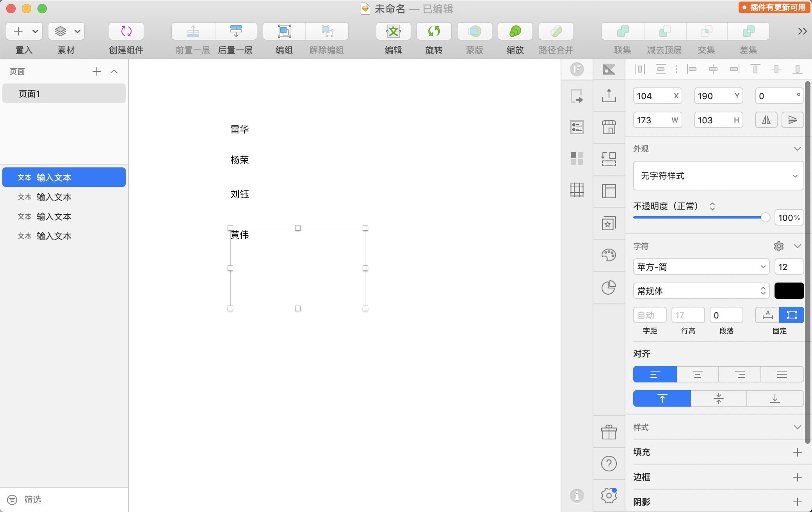Screen dimensions: 812x512
Task: Group layers with the 编组 icon
Action: click(x=285, y=31)
